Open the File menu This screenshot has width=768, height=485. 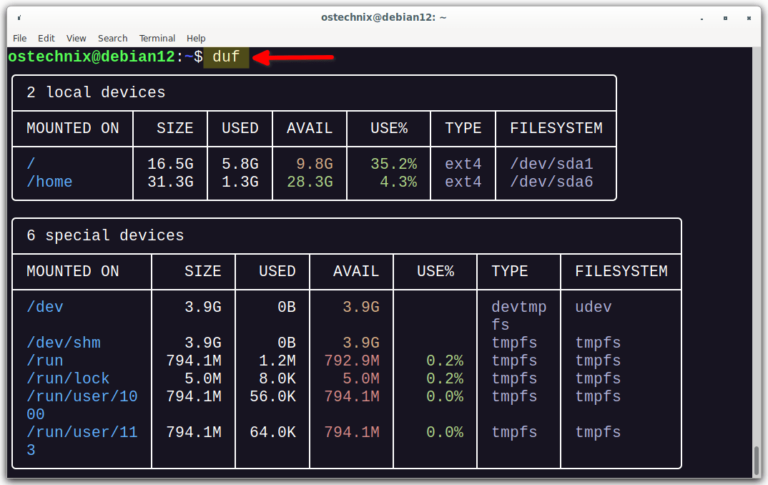tap(19, 38)
